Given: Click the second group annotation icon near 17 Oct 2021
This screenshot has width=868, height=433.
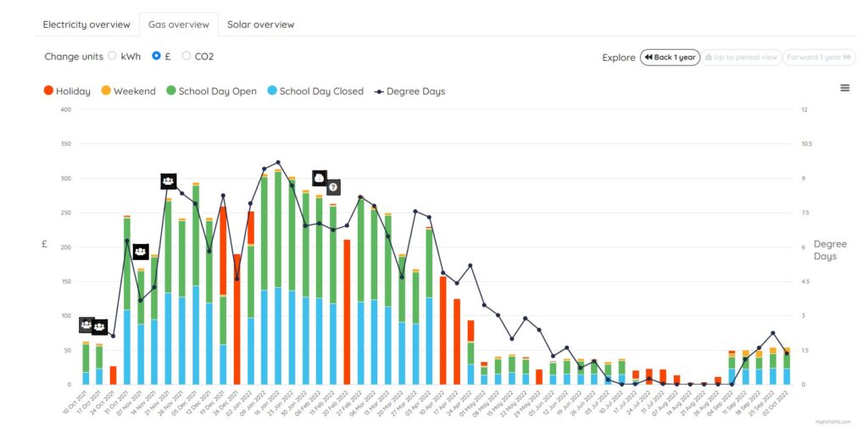Looking at the screenshot, I should coord(100,326).
